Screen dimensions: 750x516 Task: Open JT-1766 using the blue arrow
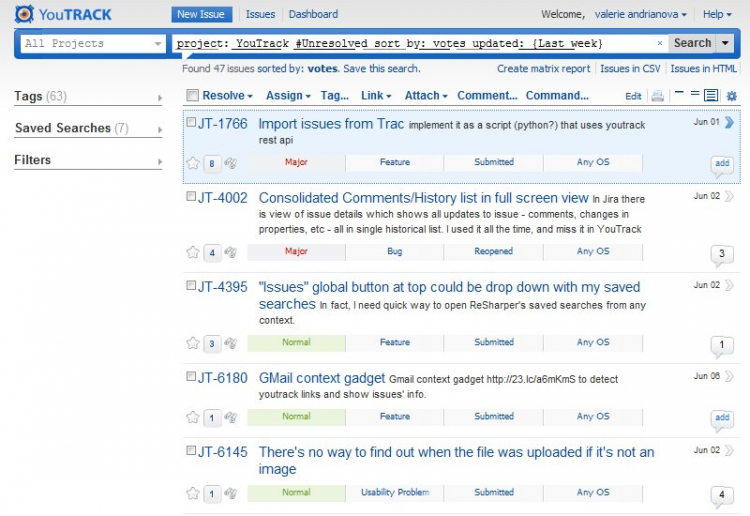pos(729,122)
